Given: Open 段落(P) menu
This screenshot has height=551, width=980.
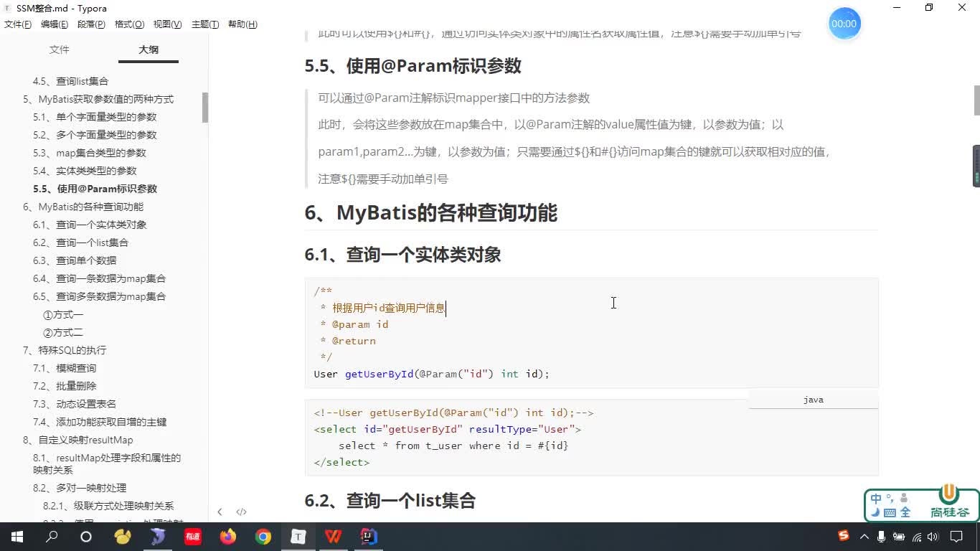Looking at the screenshot, I should coord(91,24).
